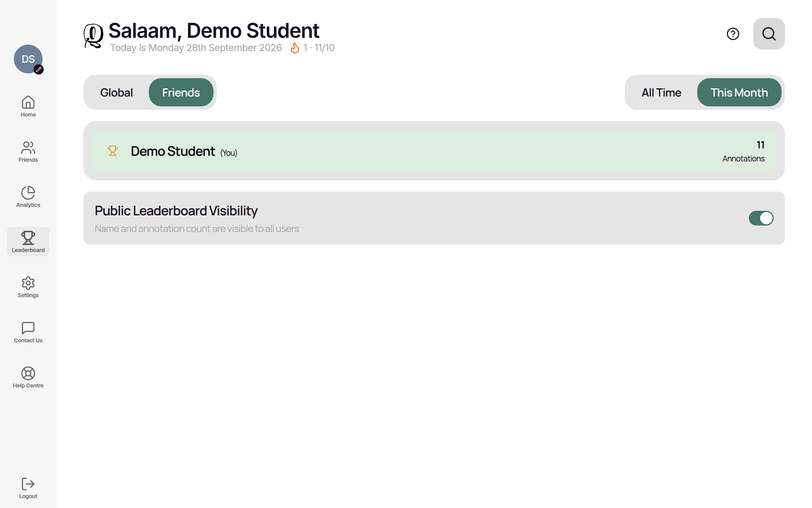Click the gold trophy rank icon
Image resolution: width=812 pixels, height=508 pixels.
pos(113,151)
